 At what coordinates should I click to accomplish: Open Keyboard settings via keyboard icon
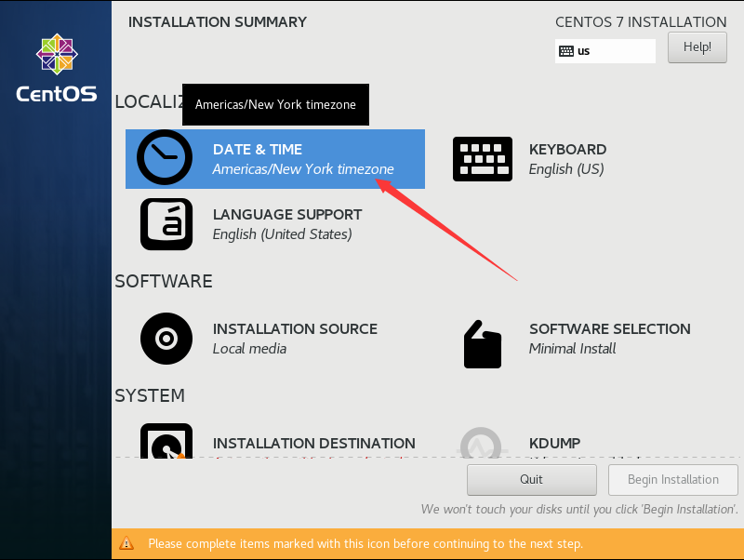(483, 159)
